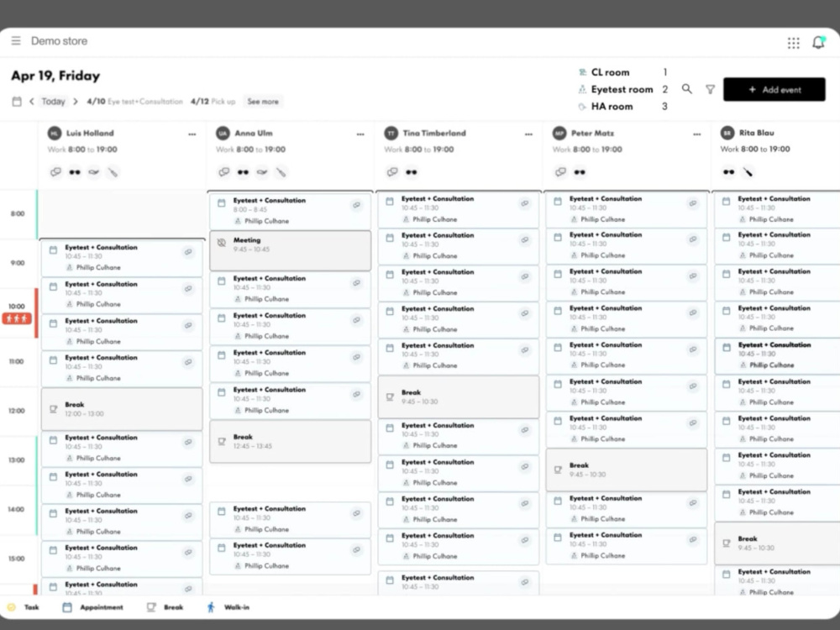Select the 4/12 Pick up counter
The width and height of the screenshot is (840, 630).
pyautogui.click(x=213, y=102)
